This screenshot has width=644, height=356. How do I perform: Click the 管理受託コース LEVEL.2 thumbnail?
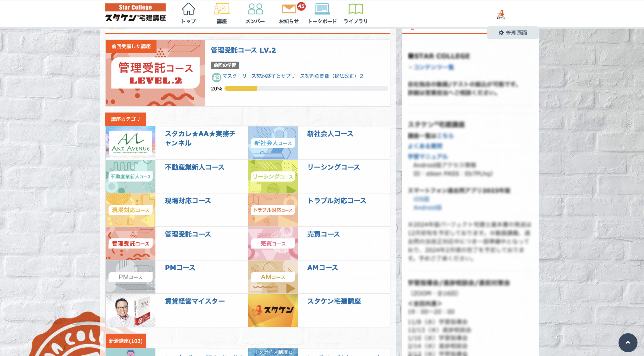(155, 73)
